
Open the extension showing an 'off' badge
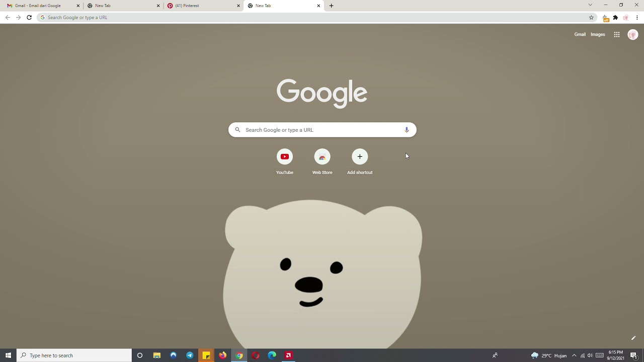coord(606,18)
